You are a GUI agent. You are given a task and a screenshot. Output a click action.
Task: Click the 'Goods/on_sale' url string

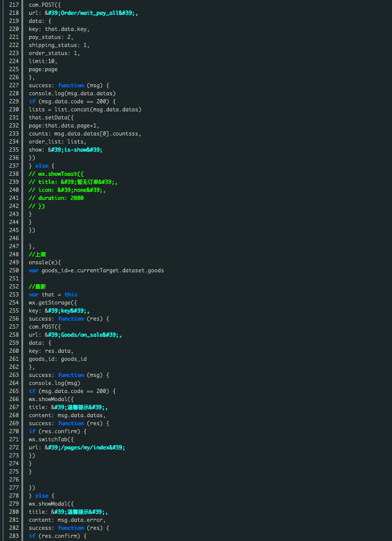83,335
